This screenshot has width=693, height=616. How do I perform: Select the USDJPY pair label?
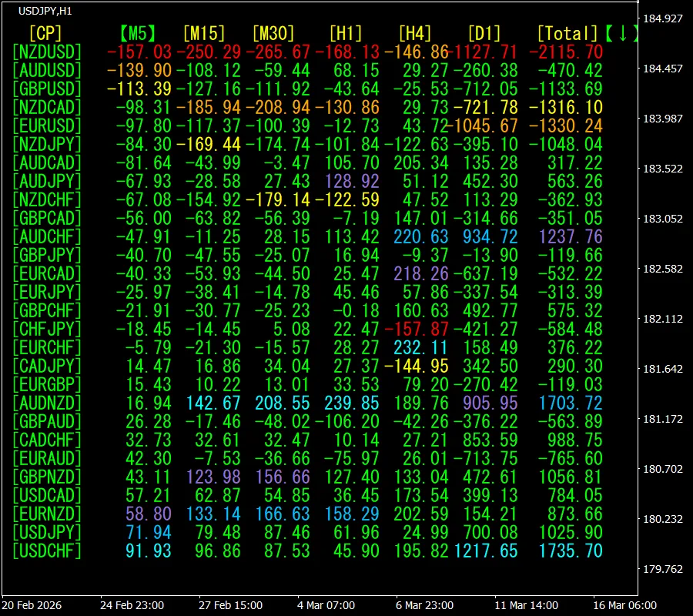point(48,532)
